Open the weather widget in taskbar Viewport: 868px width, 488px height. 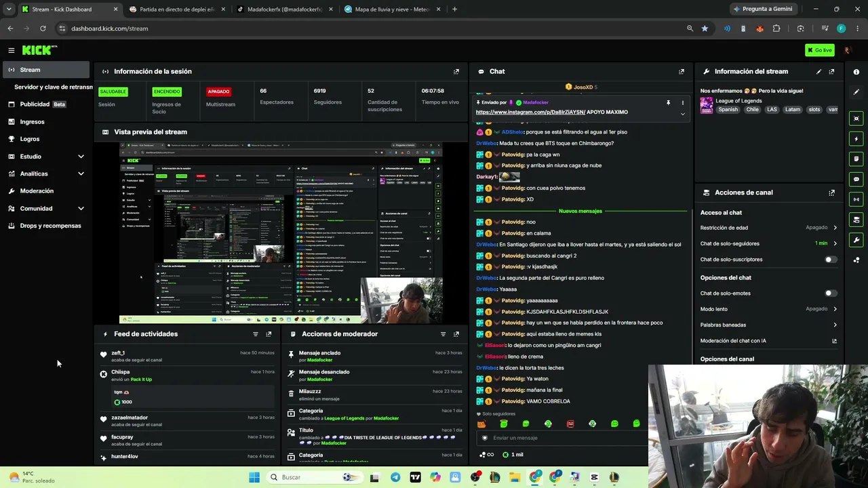coord(32,477)
